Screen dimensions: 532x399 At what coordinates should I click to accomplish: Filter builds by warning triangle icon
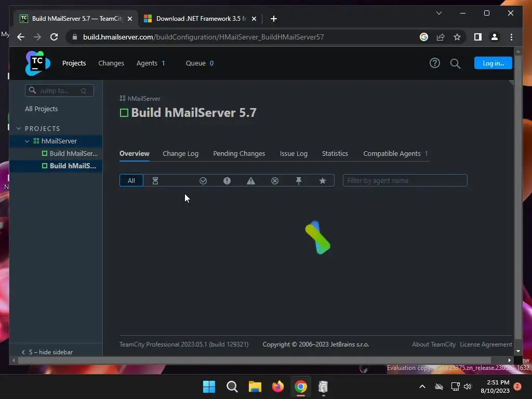pos(251,180)
